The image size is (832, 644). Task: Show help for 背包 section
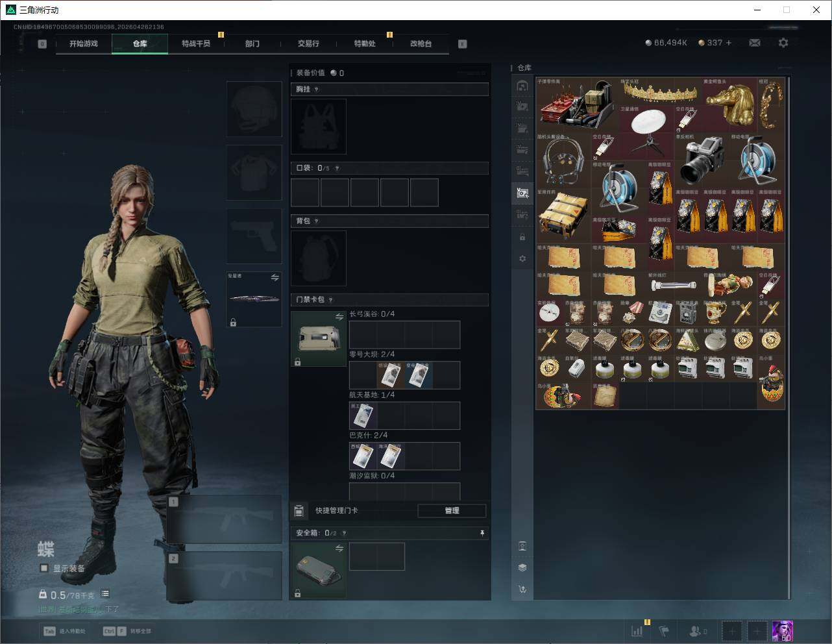[x=317, y=221]
